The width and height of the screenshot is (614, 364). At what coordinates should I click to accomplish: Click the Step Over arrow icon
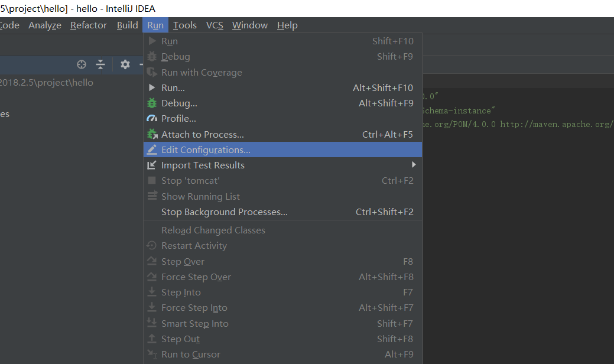click(x=152, y=261)
